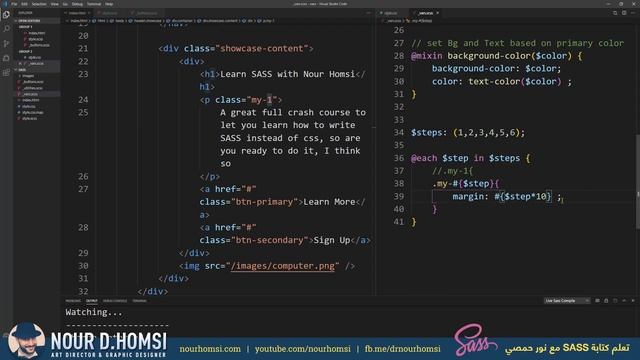Viewport: 640px width, 360px height.
Task: Open the Edit menu
Action: 24,4
